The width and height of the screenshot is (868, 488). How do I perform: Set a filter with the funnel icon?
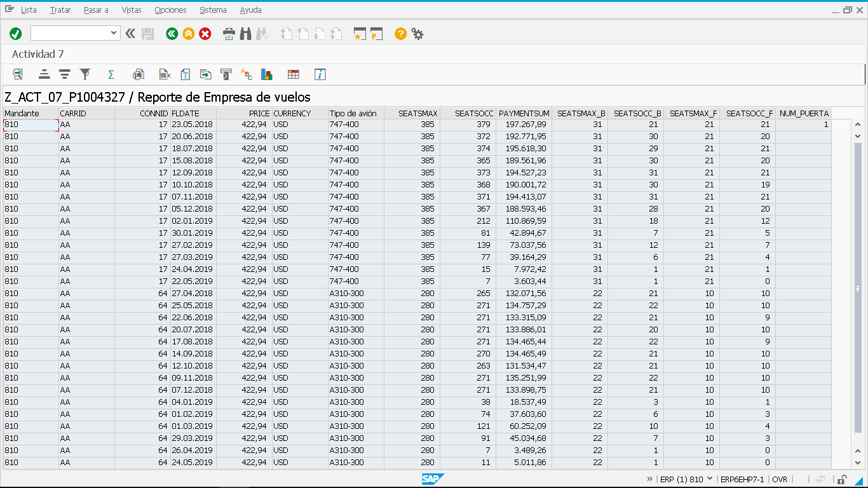click(85, 74)
